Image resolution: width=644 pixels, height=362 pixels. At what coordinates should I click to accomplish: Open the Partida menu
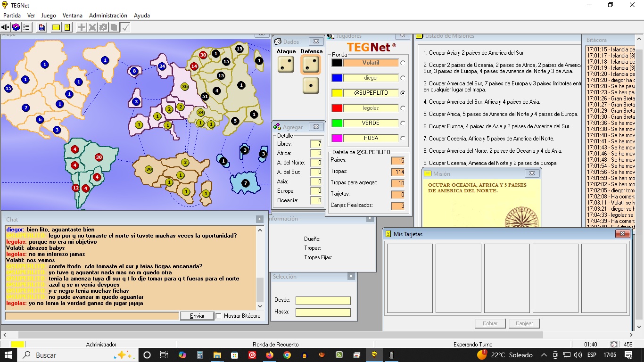point(12,16)
